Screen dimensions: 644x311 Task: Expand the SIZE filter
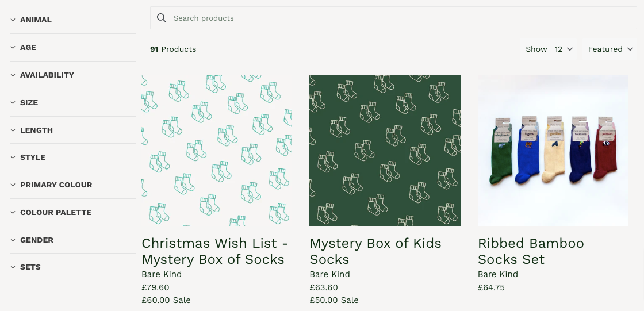[x=29, y=102]
